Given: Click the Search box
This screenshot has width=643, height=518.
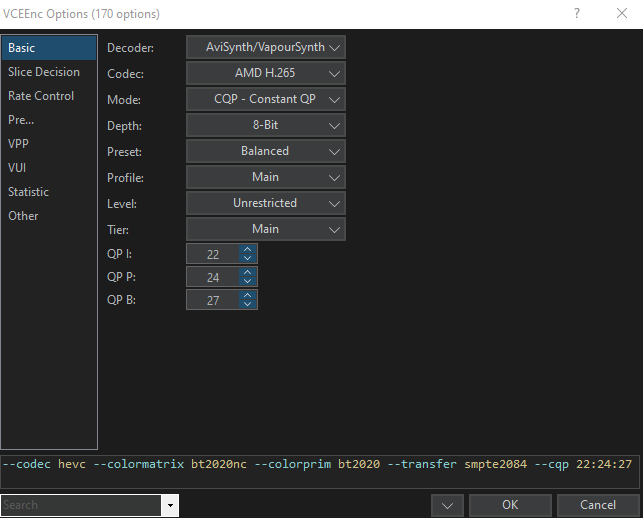Looking at the screenshot, I should (81, 505).
